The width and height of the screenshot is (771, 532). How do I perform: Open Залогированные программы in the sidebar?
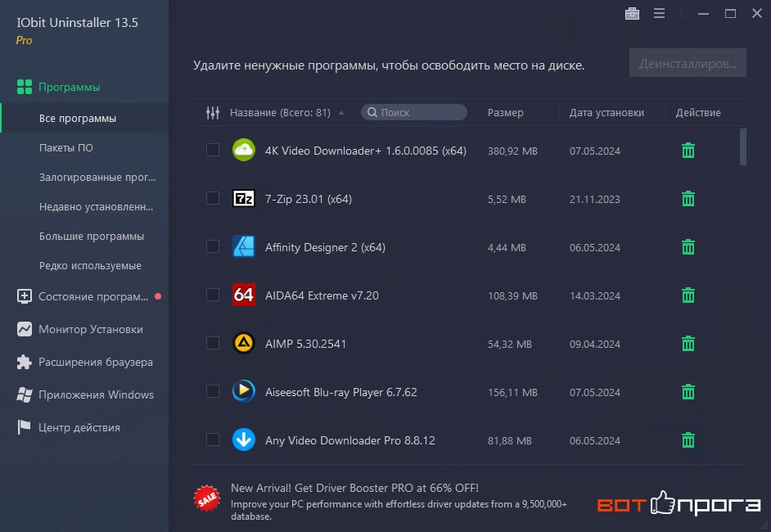click(x=97, y=177)
